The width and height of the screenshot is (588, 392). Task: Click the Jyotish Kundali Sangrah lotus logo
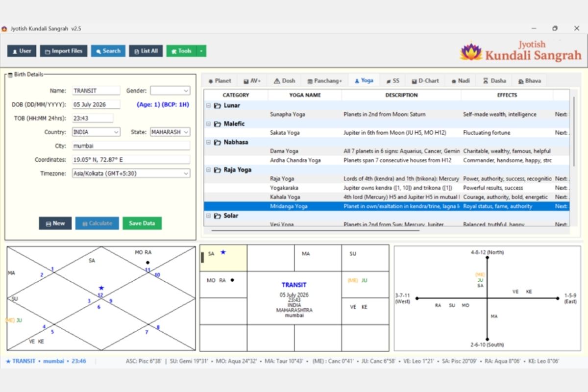coord(471,51)
